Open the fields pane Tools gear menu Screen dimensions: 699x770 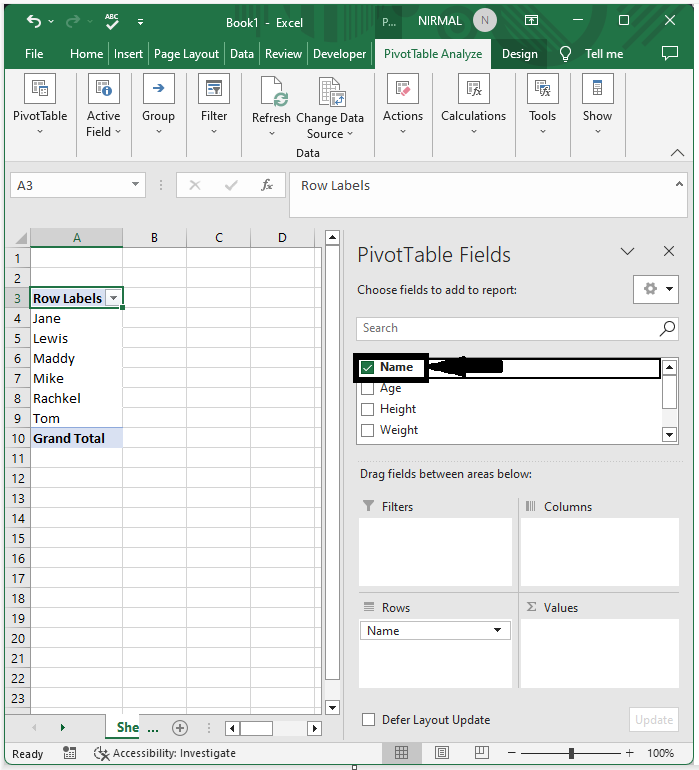tap(656, 289)
